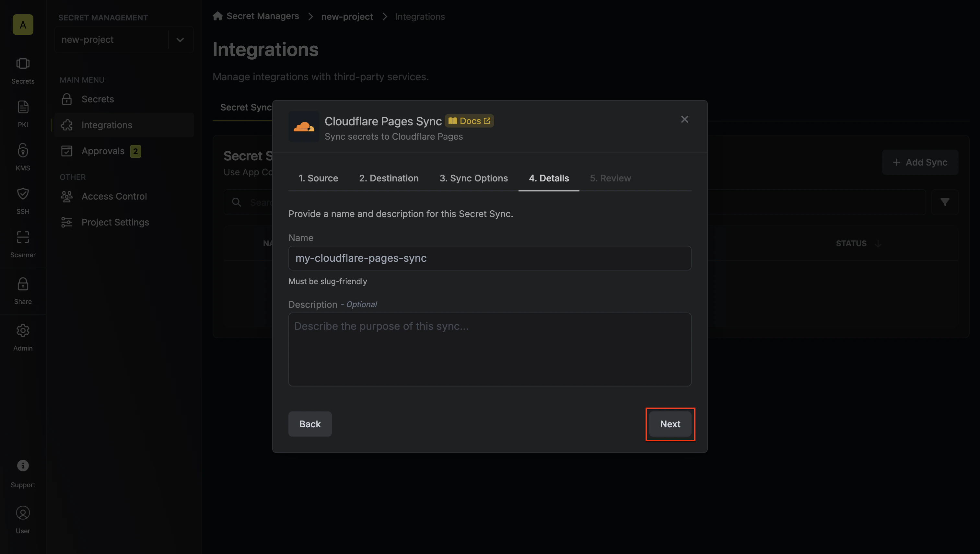Switch to Secret Syncs tab behind dialog
The height and width of the screenshot is (554, 980).
coord(246,108)
